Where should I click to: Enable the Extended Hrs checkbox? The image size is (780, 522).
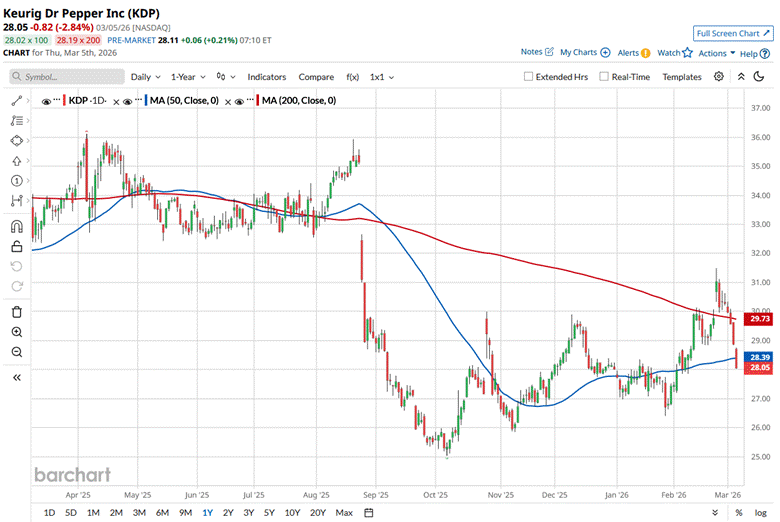pyautogui.click(x=529, y=77)
